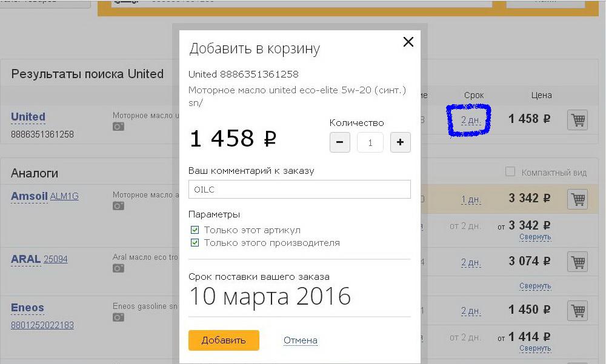606x364 pixels.
Task: Add United 1 458 ₽ item to cart
Action: click(578, 120)
